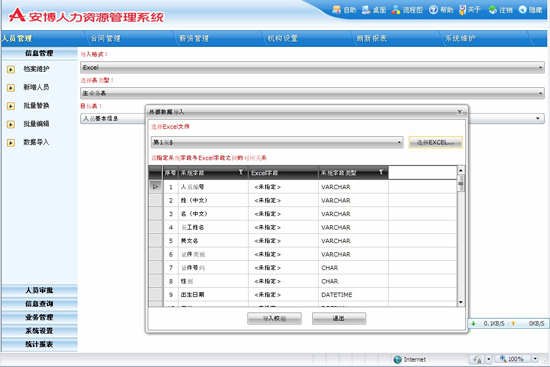This screenshot has height=367, width=550.
Task: Click the table scrollbar down arrow
Action: click(x=461, y=302)
